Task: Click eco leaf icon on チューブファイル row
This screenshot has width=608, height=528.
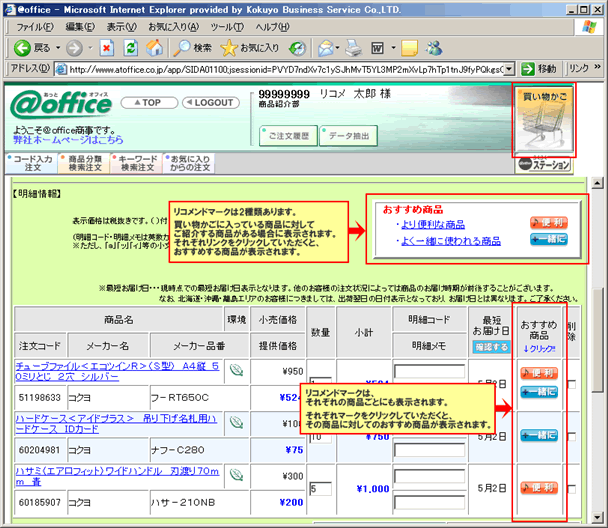Action: [236, 370]
